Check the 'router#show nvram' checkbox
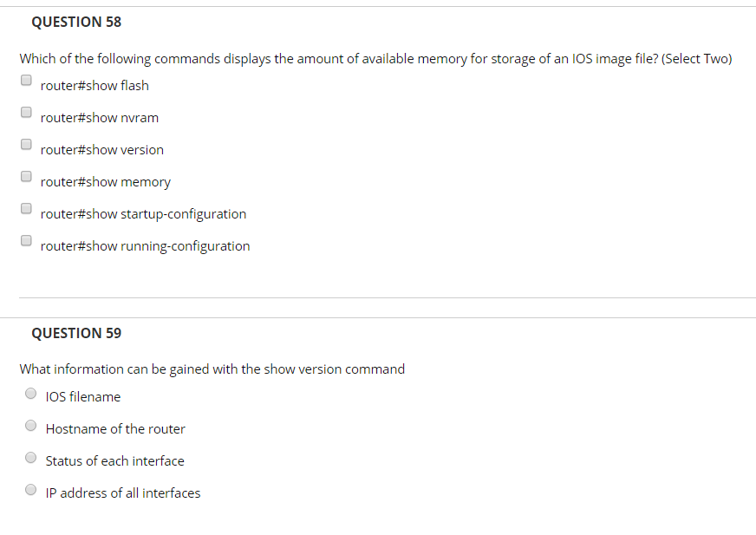The height and width of the screenshot is (535, 756). pos(26,112)
